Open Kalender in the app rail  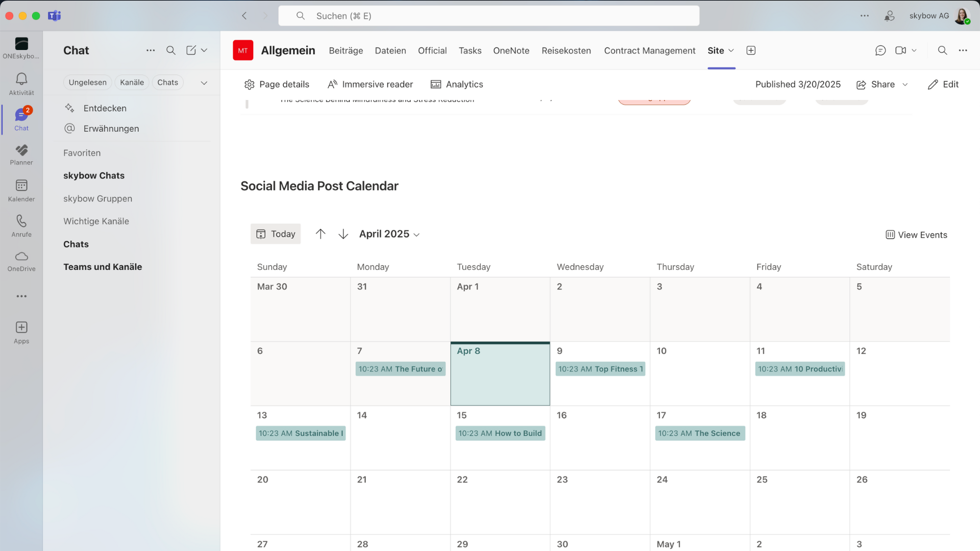click(x=21, y=190)
